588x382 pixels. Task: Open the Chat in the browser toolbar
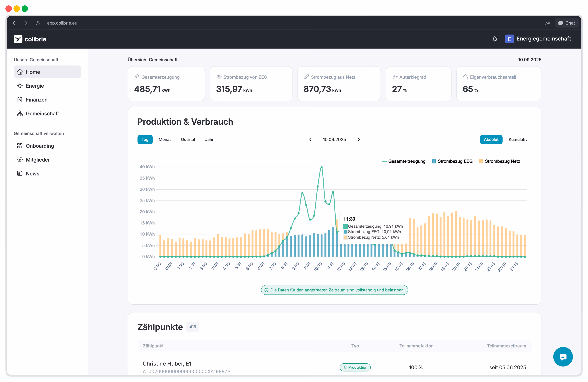click(x=567, y=23)
